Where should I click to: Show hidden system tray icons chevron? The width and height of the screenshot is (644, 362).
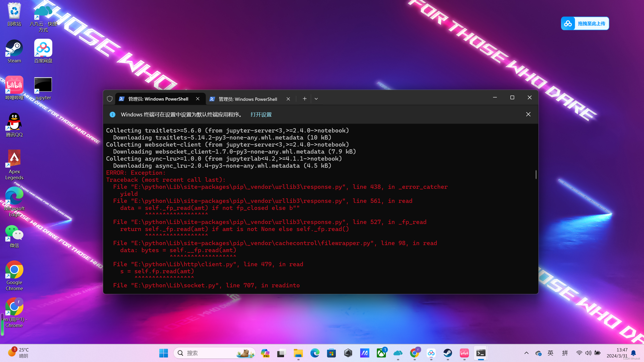coord(526,353)
